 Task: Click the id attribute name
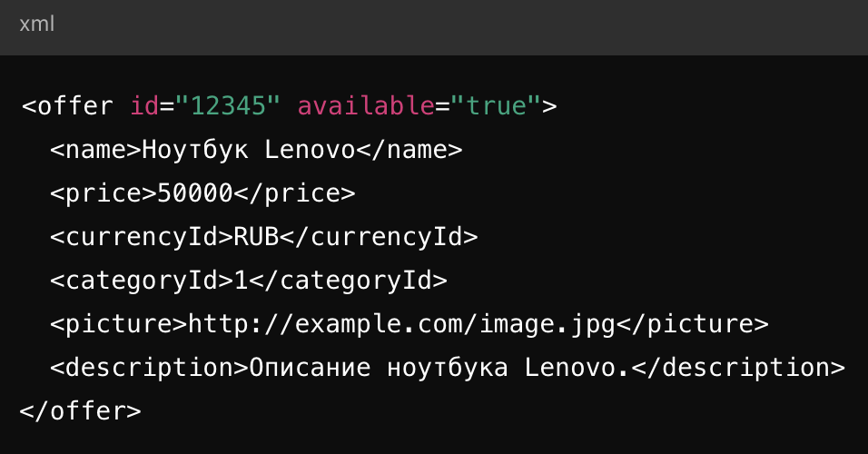(144, 106)
